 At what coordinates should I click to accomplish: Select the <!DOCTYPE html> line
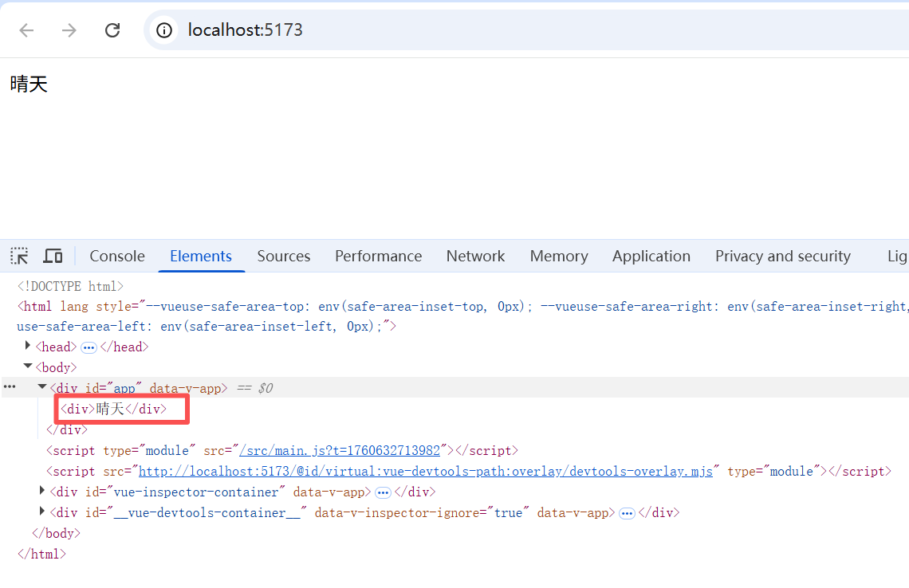70,286
